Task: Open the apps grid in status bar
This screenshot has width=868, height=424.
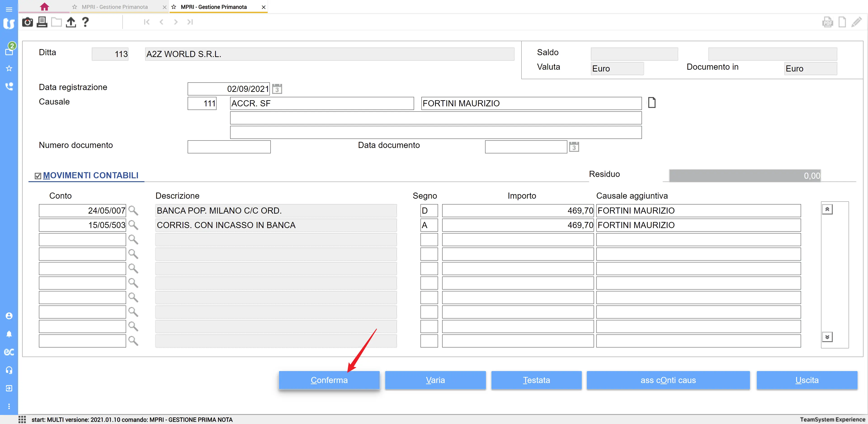Action: coord(22,419)
